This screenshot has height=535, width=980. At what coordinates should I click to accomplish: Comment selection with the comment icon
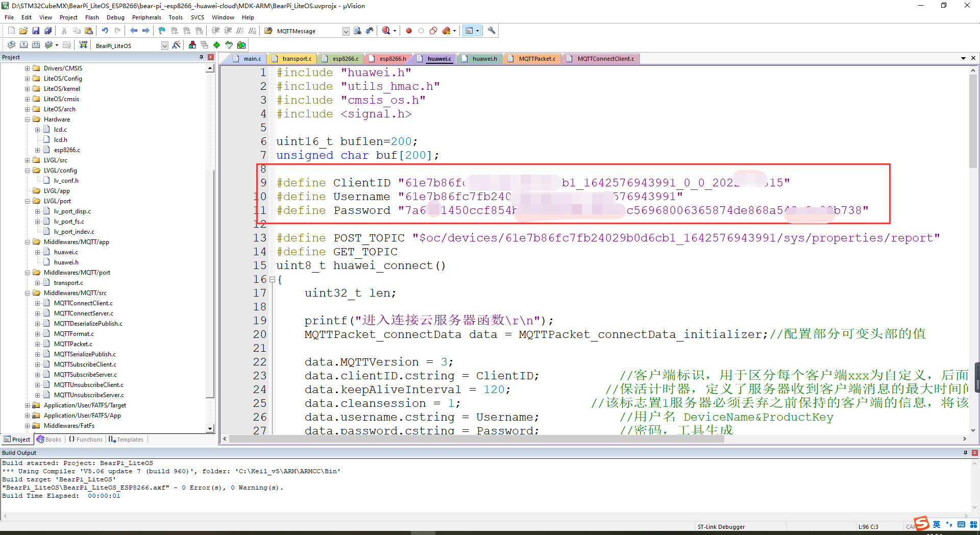240,31
